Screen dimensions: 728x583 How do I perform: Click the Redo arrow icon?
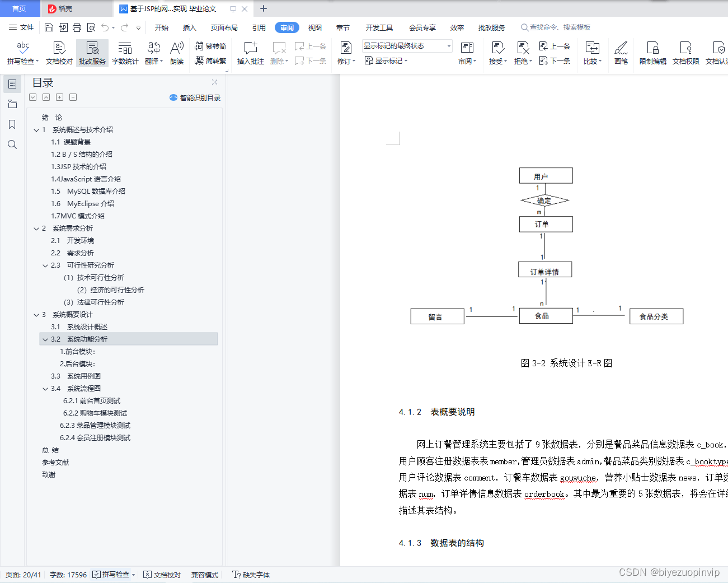(124, 27)
